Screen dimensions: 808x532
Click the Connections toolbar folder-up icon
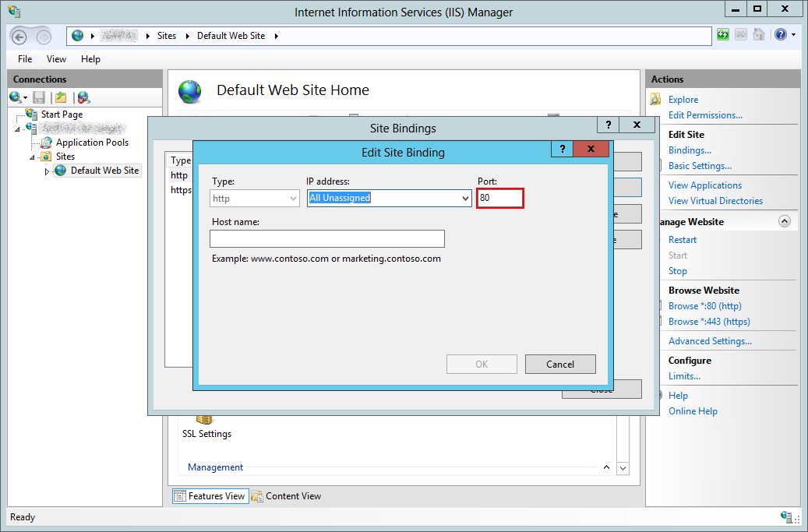[x=61, y=97]
